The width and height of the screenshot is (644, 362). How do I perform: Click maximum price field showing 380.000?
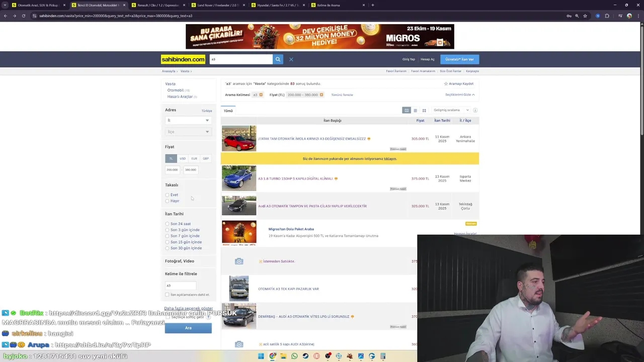pyautogui.click(x=191, y=170)
